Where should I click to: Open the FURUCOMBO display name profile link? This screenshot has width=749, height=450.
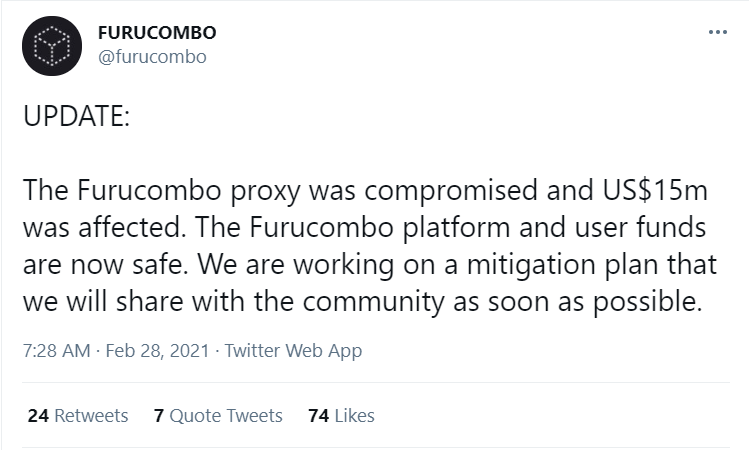[x=158, y=33]
